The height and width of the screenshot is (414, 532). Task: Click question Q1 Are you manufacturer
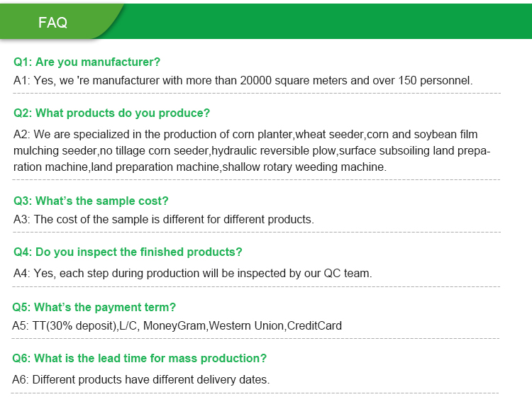87,62
